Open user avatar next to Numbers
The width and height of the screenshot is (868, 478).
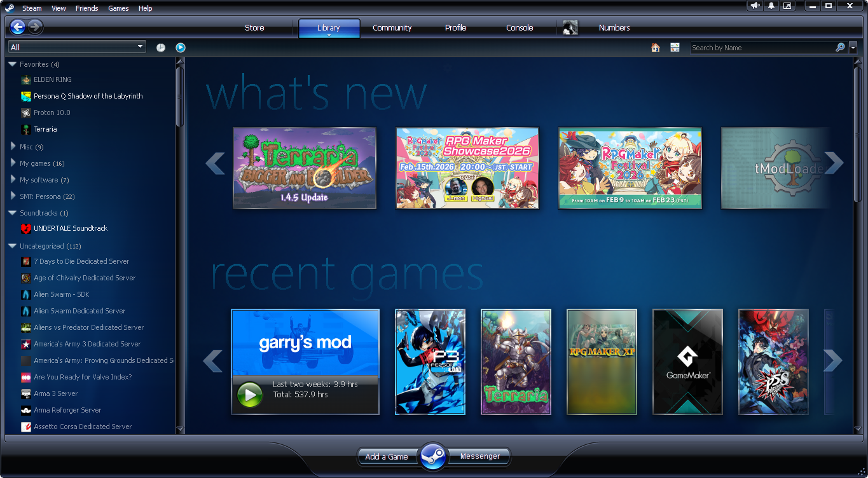(570, 27)
